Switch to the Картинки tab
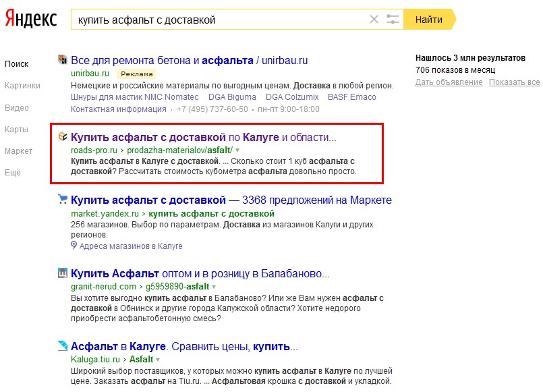Image resolution: width=543 pixels, height=392 pixels. pyautogui.click(x=22, y=86)
